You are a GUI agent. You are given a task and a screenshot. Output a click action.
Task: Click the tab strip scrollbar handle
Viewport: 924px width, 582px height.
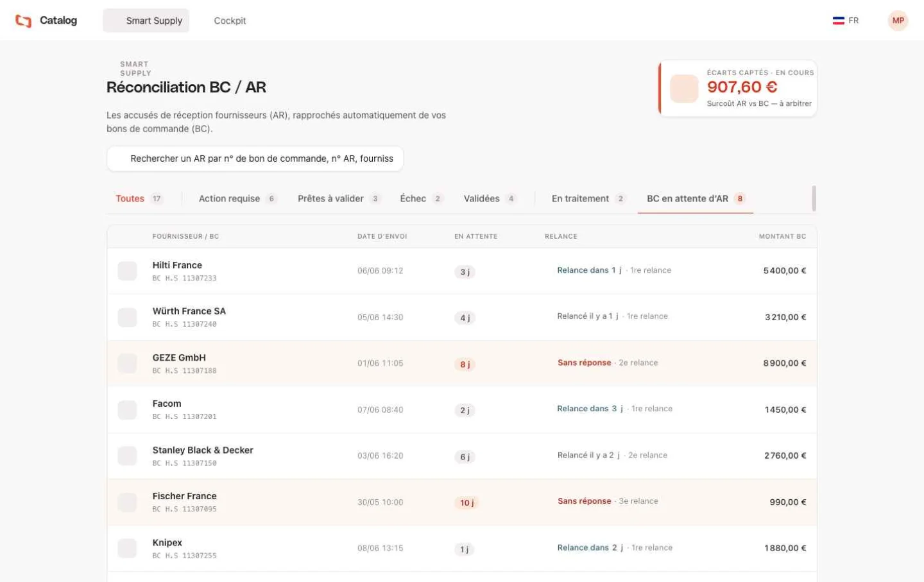[x=814, y=199]
